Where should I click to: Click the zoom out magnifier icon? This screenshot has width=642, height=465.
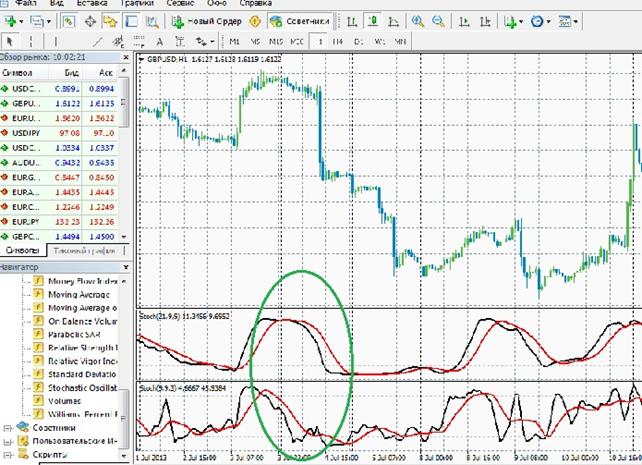(x=439, y=21)
